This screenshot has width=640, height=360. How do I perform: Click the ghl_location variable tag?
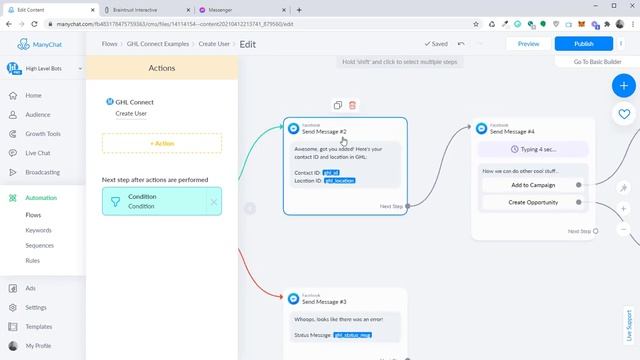(x=340, y=180)
